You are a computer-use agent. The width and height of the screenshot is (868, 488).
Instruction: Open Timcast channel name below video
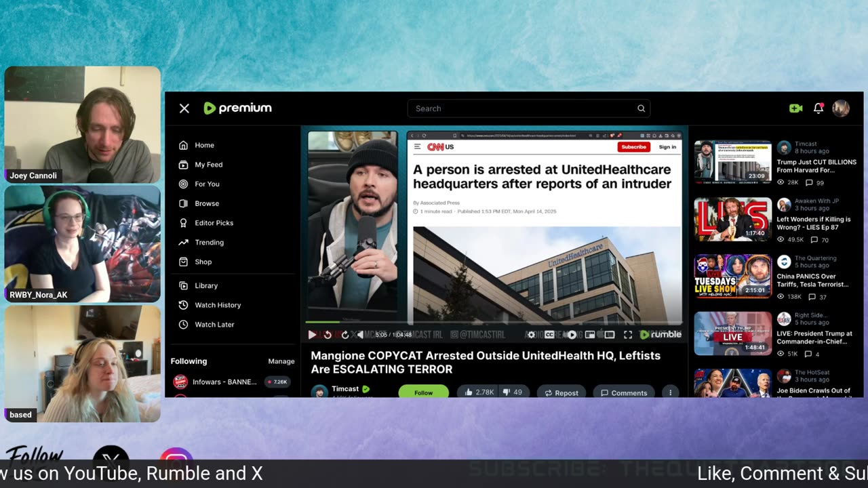coord(345,389)
